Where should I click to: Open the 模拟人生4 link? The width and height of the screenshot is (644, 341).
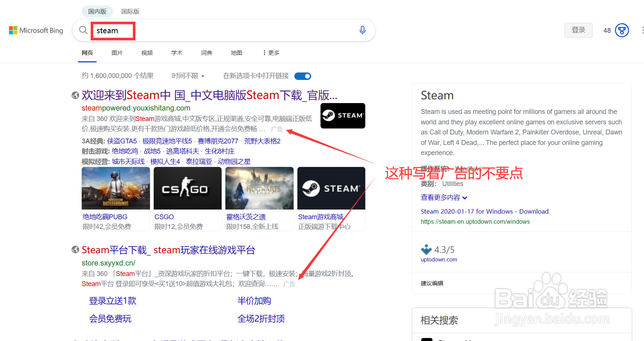click(x=165, y=161)
